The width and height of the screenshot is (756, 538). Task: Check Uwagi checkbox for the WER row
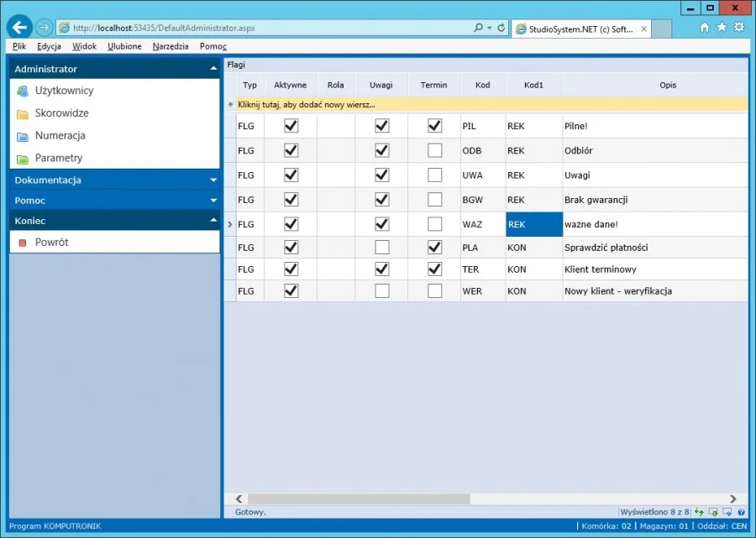(x=382, y=291)
